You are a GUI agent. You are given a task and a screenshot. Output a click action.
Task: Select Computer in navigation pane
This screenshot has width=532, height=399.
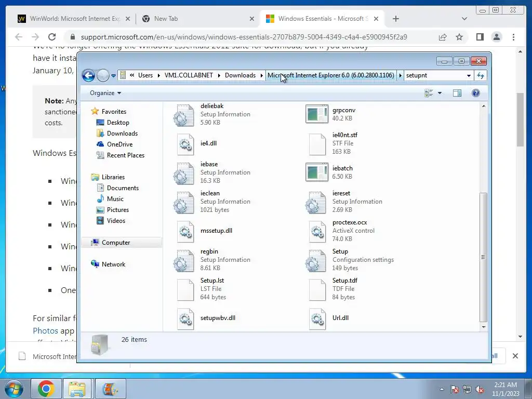[116, 243]
